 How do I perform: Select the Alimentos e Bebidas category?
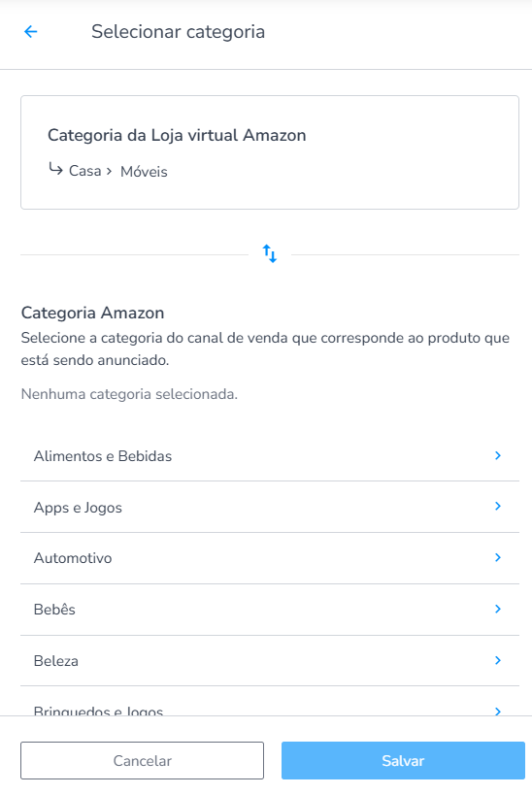[103, 456]
